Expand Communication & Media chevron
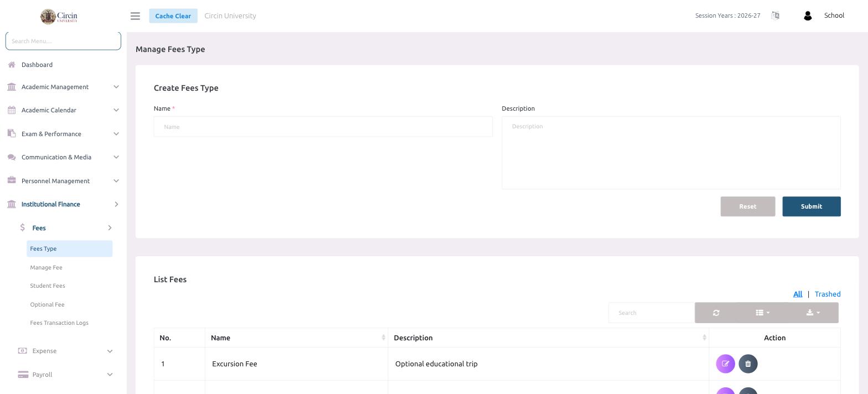Viewport: 868px width, 394px height. [116, 157]
